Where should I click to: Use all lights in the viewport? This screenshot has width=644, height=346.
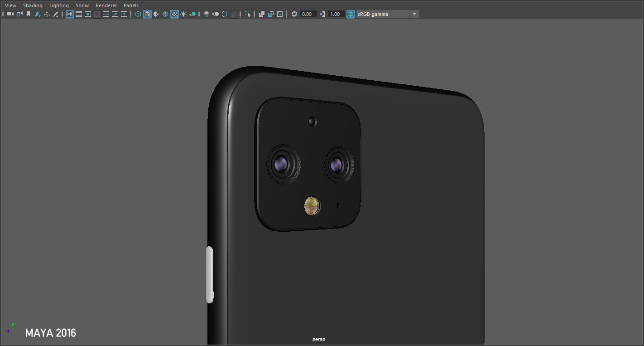pyautogui.click(x=184, y=14)
